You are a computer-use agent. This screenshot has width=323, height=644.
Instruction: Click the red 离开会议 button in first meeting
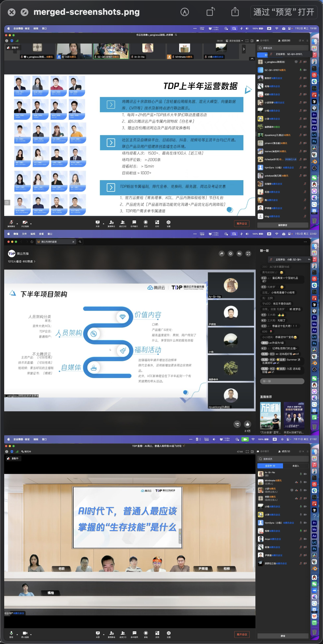(242, 223)
